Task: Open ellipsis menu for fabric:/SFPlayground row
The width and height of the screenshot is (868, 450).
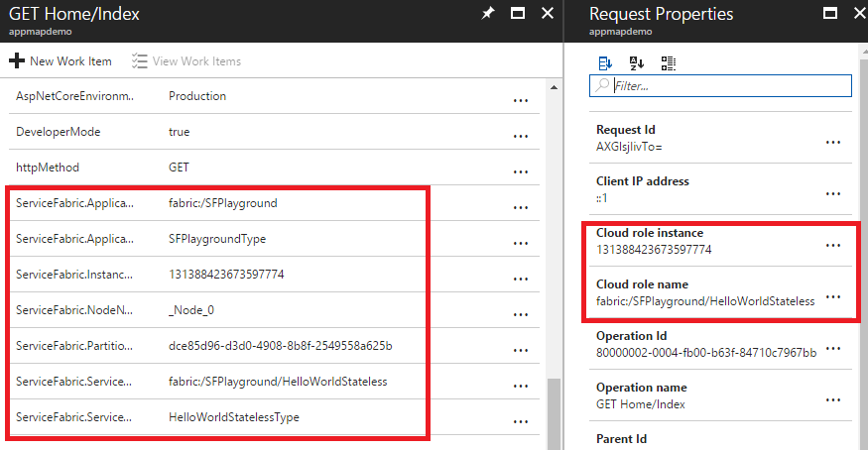Action: pyautogui.click(x=521, y=208)
